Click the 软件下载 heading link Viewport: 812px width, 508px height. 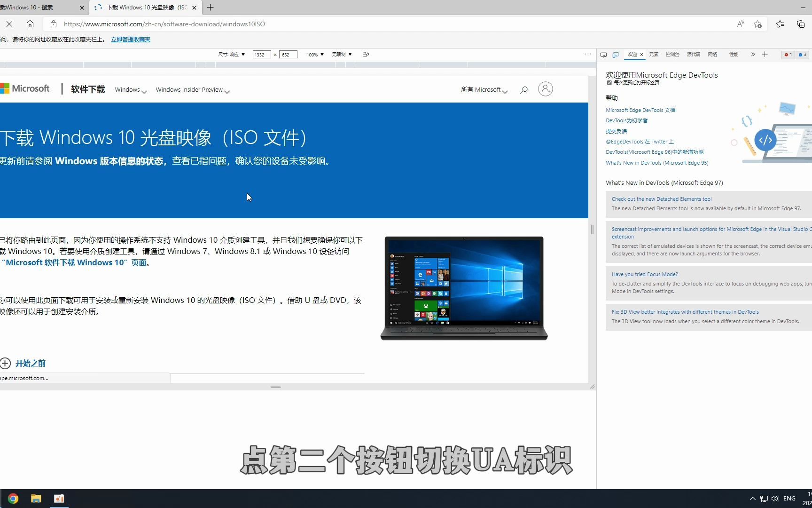tap(88, 89)
